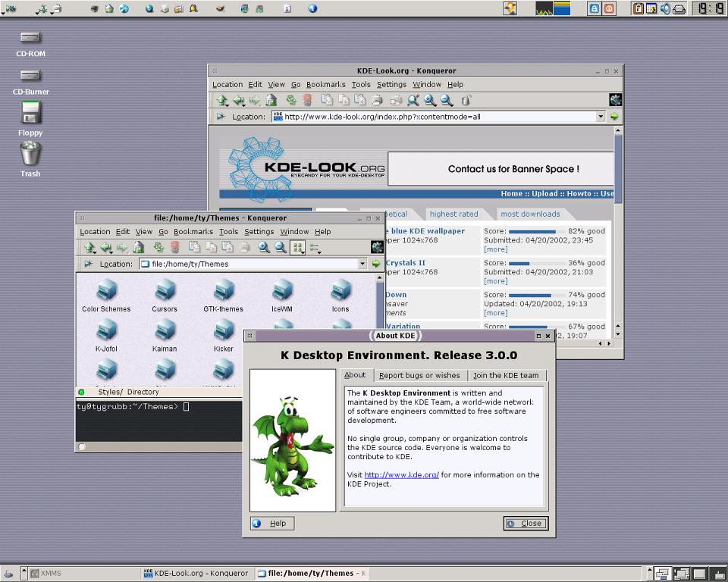Open the Tools menu in Themes Konqueror
This screenshot has width=728, height=582.
pos(228,232)
